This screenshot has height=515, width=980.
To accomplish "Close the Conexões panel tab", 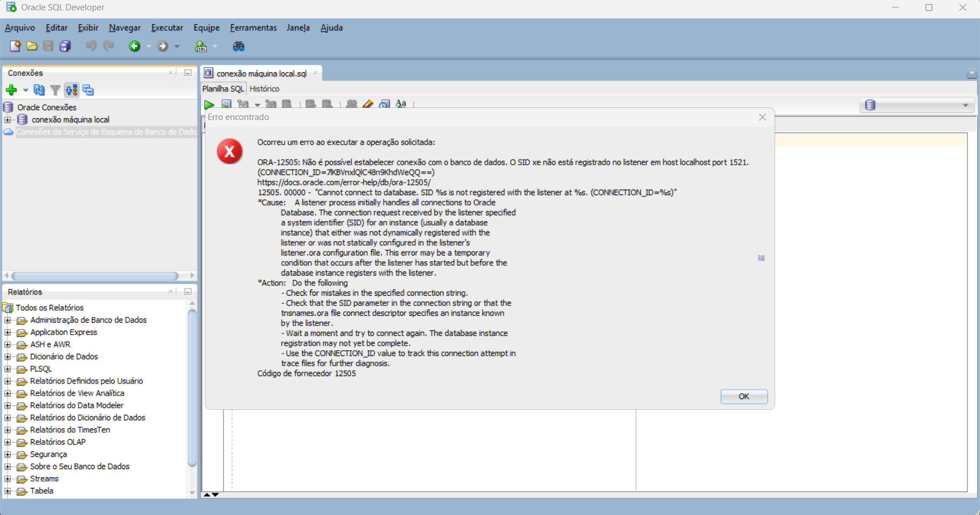I will [170, 73].
